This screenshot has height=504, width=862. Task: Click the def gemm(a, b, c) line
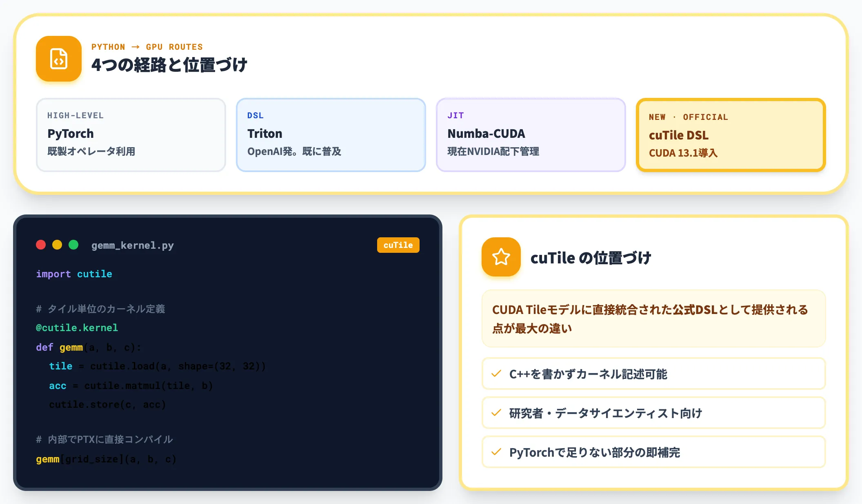pos(89,347)
